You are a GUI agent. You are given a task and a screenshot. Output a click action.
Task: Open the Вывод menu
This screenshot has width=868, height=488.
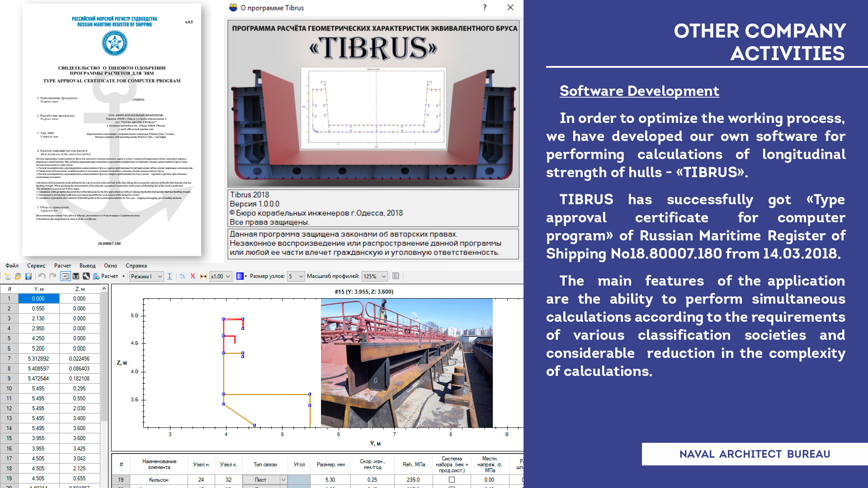click(88, 266)
